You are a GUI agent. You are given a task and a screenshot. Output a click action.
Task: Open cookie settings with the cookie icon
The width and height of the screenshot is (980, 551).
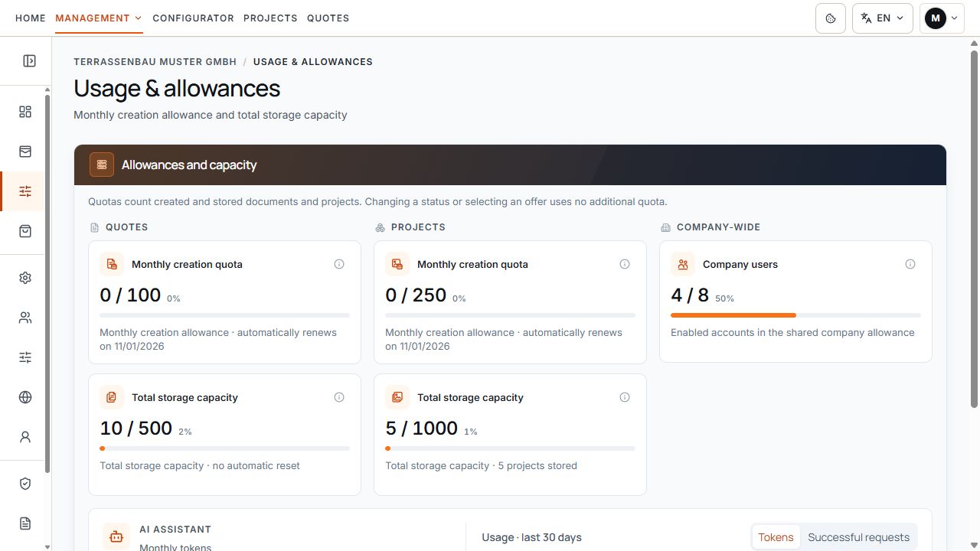[x=831, y=18]
